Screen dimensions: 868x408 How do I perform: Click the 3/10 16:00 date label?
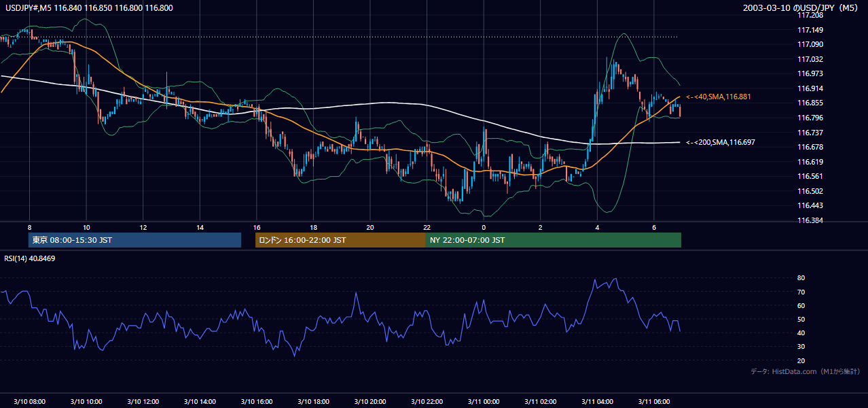pyautogui.click(x=257, y=401)
